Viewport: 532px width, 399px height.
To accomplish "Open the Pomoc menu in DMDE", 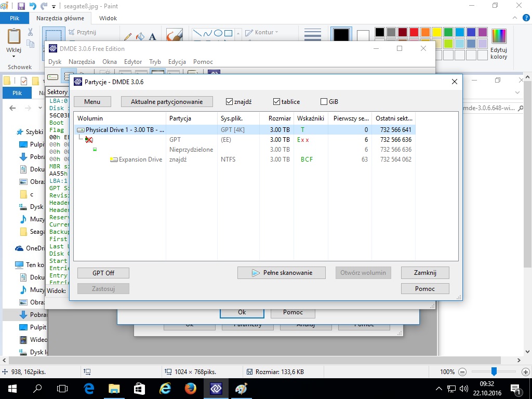I will pyautogui.click(x=203, y=62).
